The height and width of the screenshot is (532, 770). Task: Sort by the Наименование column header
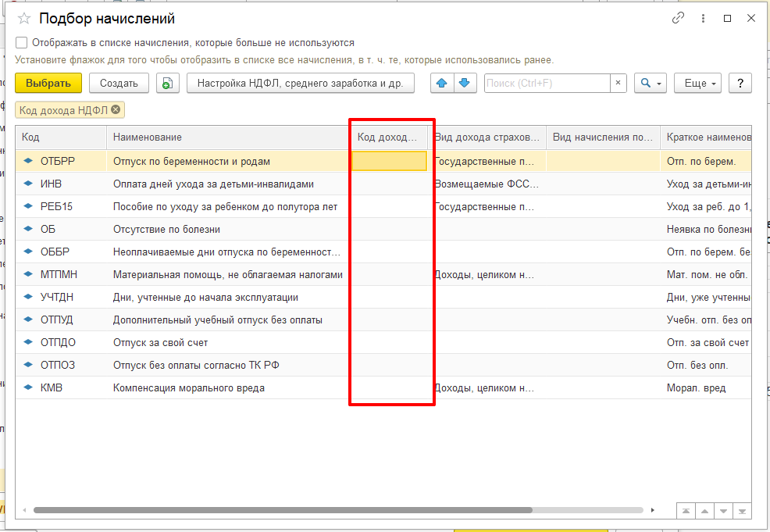[226, 137]
